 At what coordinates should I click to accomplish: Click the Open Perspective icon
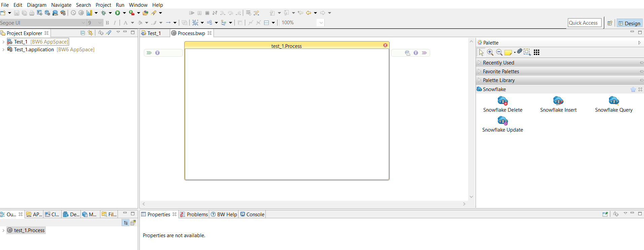(610, 23)
